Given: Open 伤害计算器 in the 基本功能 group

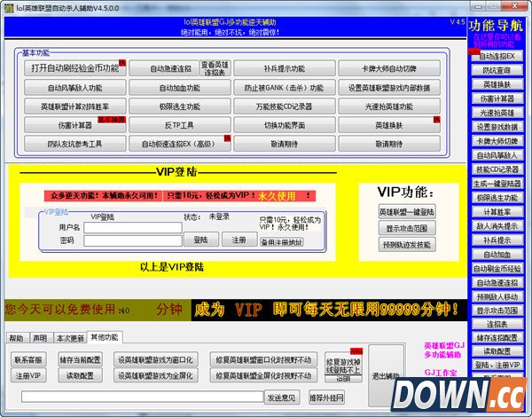Looking at the screenshot, I should [75, 125].
